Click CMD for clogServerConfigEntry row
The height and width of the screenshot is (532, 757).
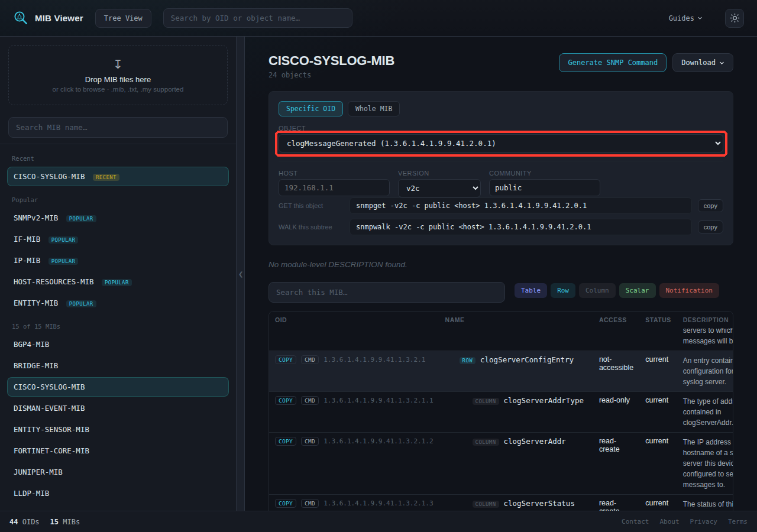pos(310,359)
